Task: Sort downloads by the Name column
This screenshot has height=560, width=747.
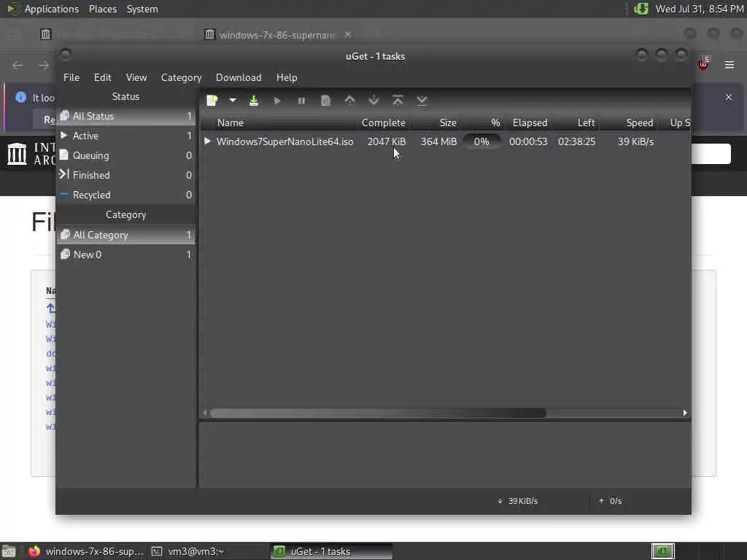Action: point(279,122)
